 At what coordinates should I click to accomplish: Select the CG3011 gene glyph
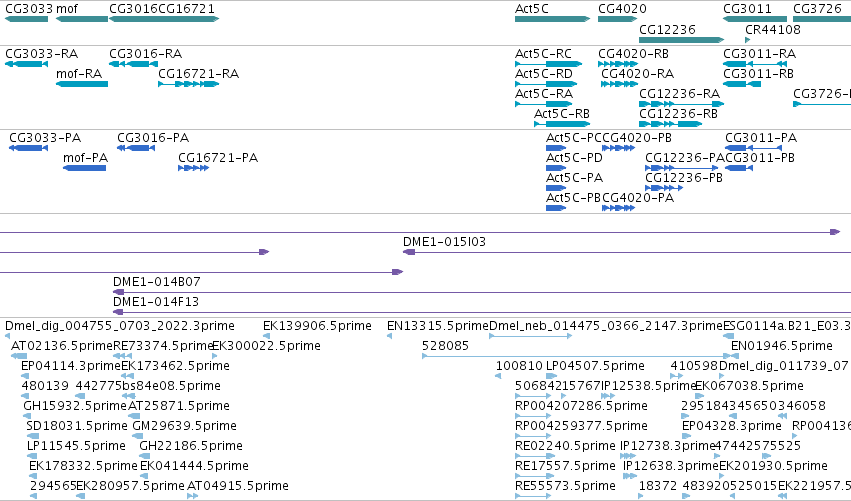[755, 19]
